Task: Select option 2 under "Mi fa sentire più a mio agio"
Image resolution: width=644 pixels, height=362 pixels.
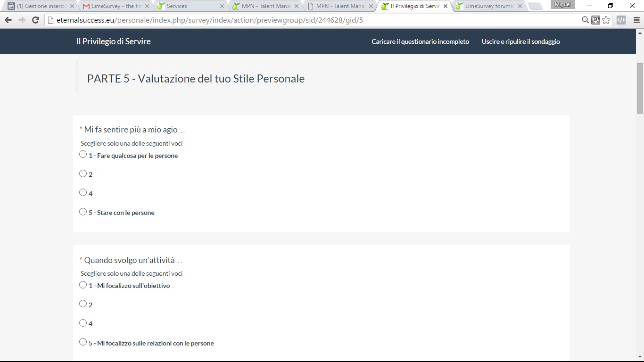Action: 83,173
